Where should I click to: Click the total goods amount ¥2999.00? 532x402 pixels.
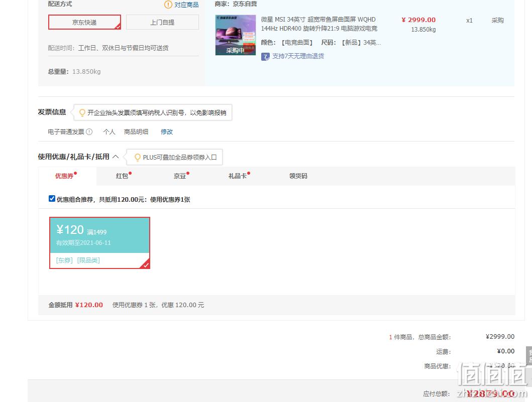click(x=500, y=337)
